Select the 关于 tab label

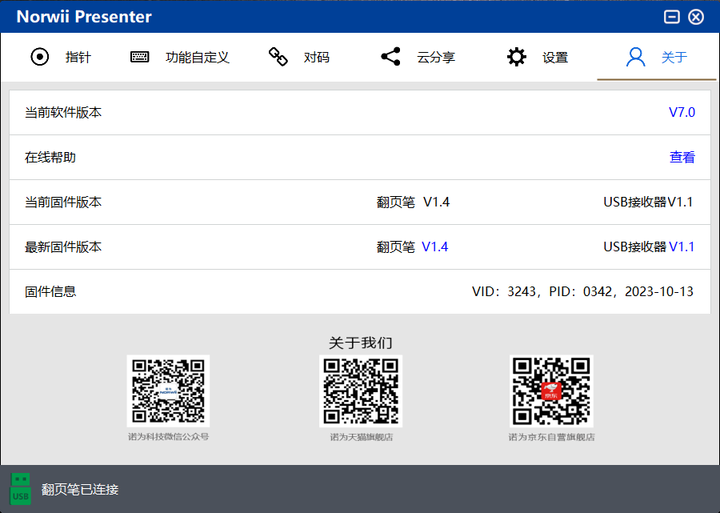pyautogui.click(x=674, y=57)
